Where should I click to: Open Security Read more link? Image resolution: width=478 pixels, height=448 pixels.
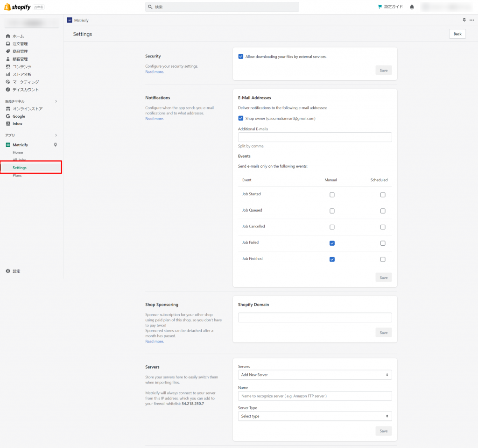155,72
